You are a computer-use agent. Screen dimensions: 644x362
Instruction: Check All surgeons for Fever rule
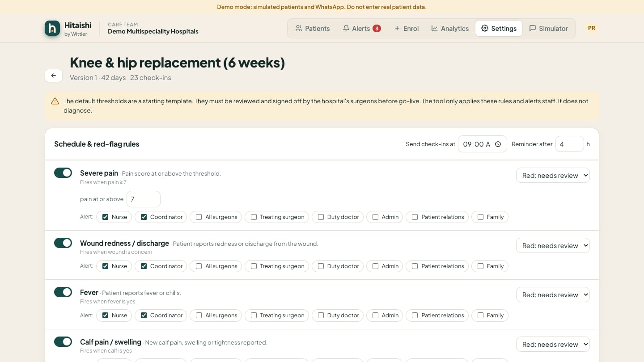click(199, 316)
